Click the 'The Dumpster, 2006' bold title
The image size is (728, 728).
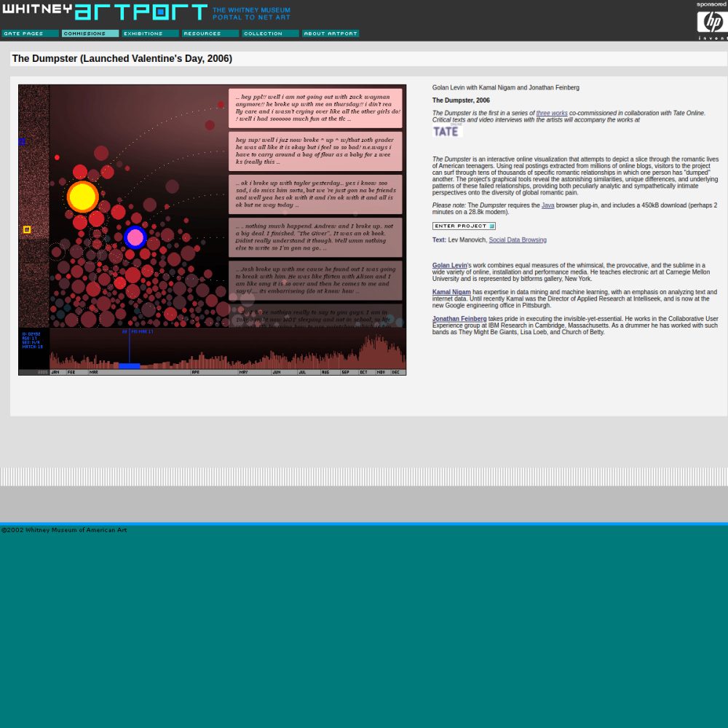(x=461, y=100)
